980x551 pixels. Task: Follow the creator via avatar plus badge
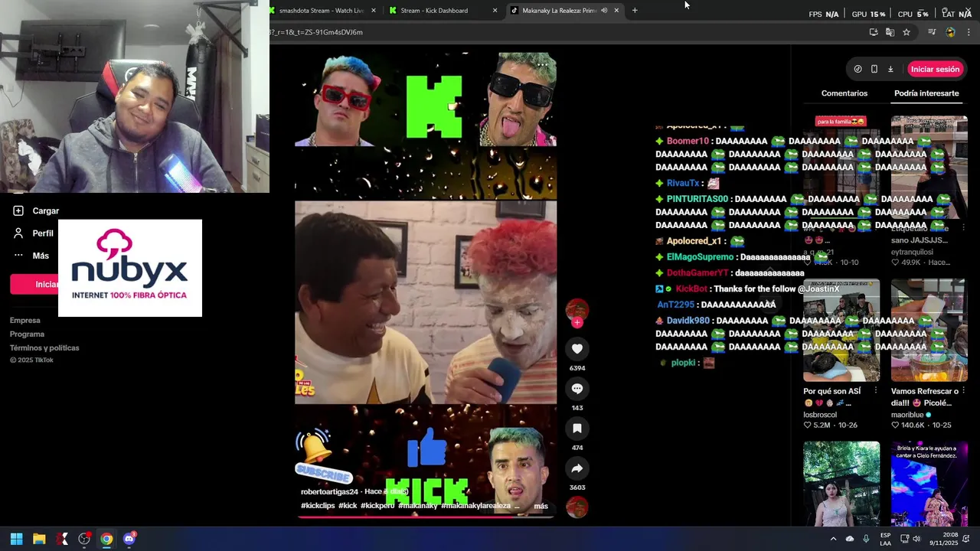[x=577, y=323]
